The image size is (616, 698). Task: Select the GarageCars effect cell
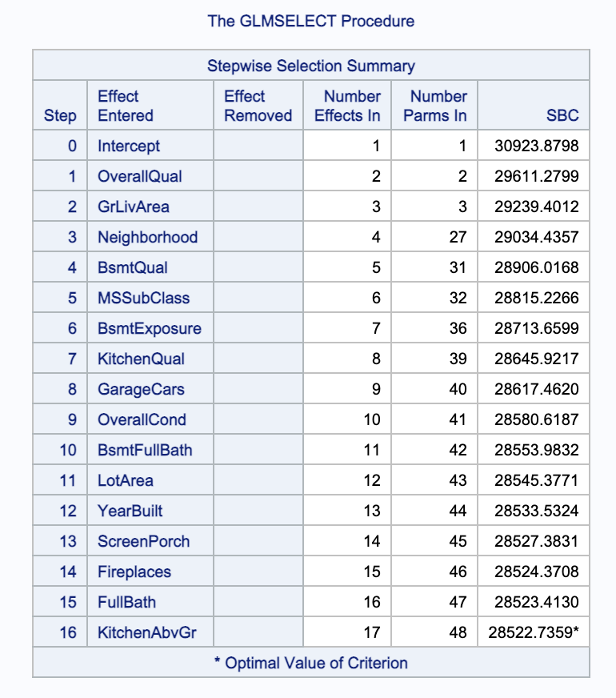141,389
